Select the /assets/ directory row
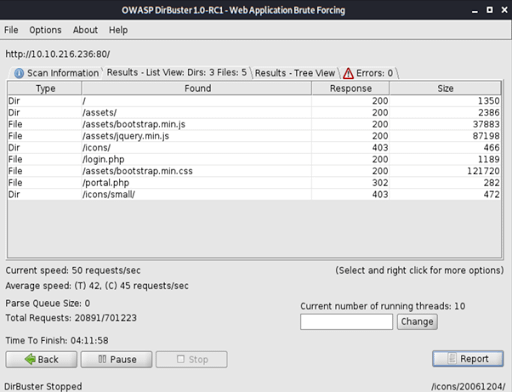512x392 pixels. point(254,113)
